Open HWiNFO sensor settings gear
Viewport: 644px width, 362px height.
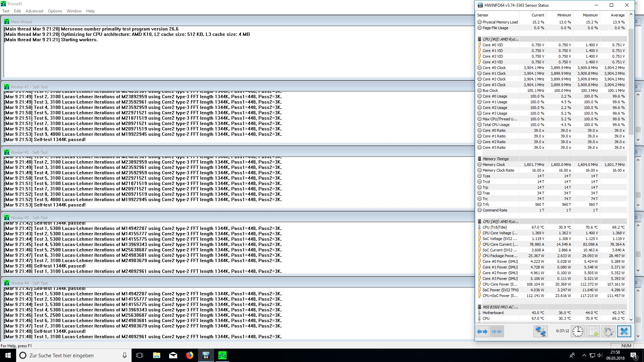608,331
